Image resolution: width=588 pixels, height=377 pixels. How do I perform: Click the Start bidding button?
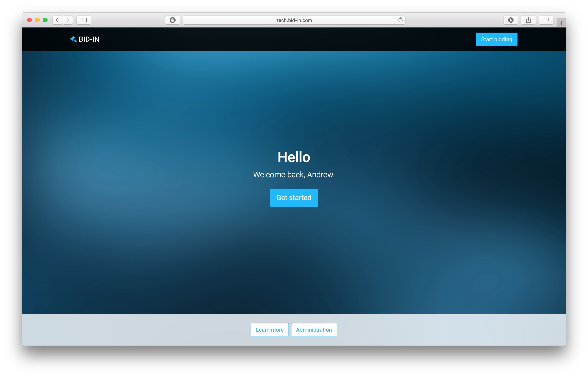(496, 39)
